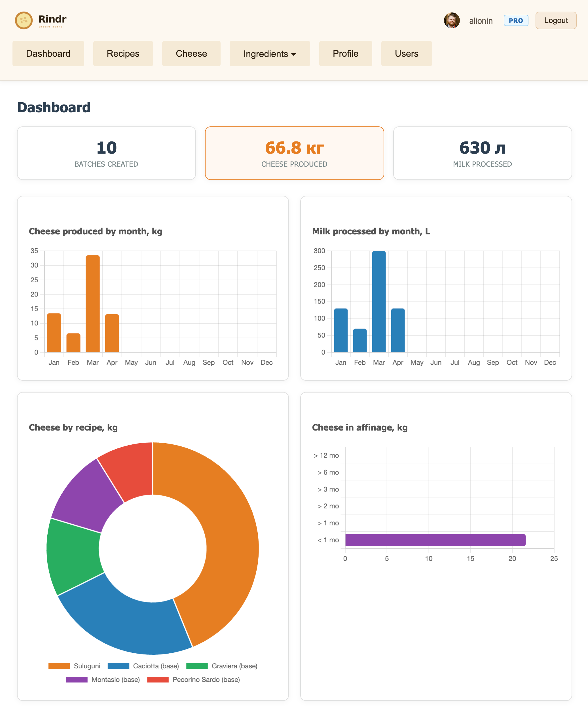This screenshot has height=708, width=588.
Task: Hide Suluguni from the recipe donut chart
Action: [x=87, y=666]
